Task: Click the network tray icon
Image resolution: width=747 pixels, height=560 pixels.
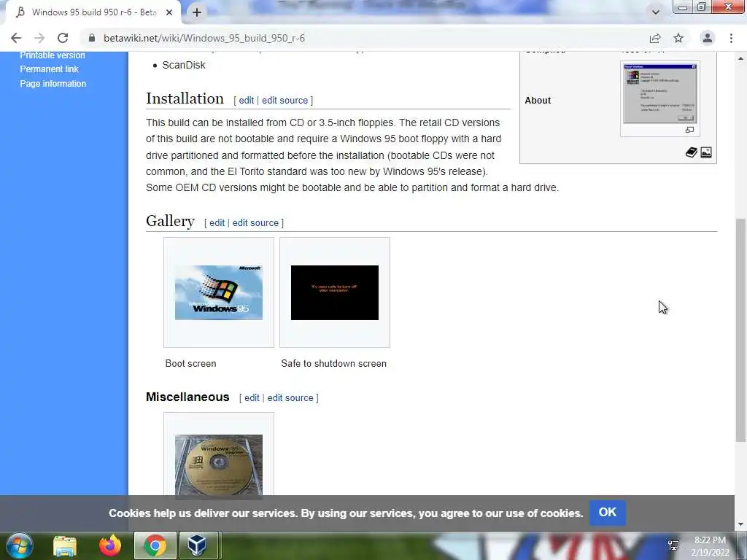Action: [673, 545]
